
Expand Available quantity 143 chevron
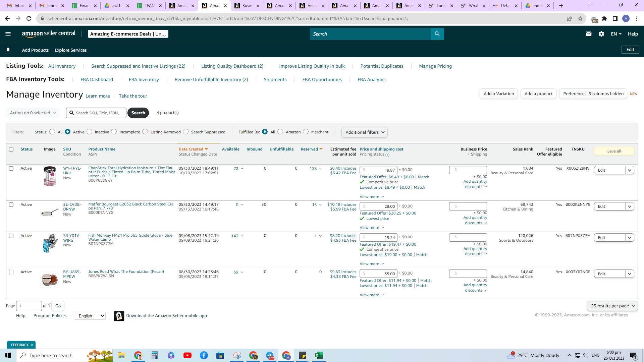click(x=242, y=236)
